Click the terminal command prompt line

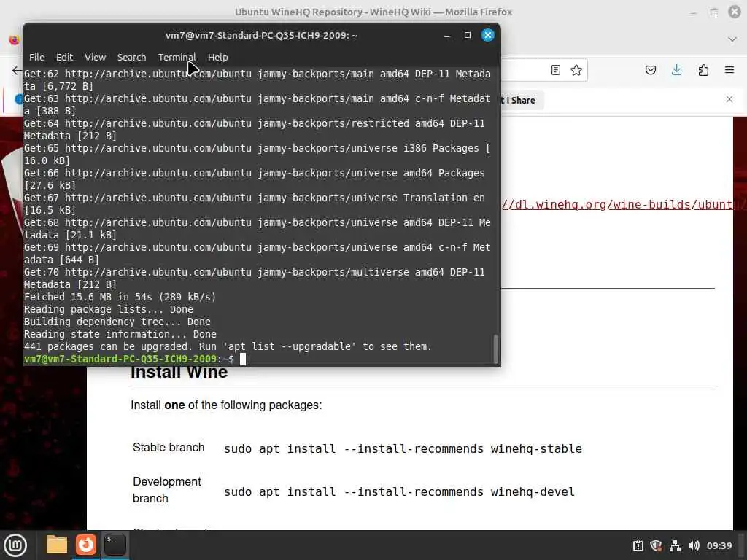click(135, 359)
